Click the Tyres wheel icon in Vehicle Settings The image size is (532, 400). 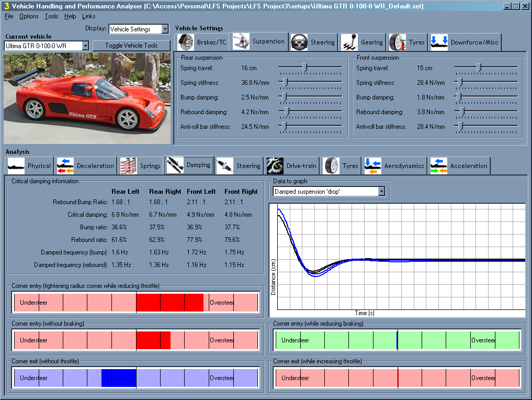click(398, 42)
